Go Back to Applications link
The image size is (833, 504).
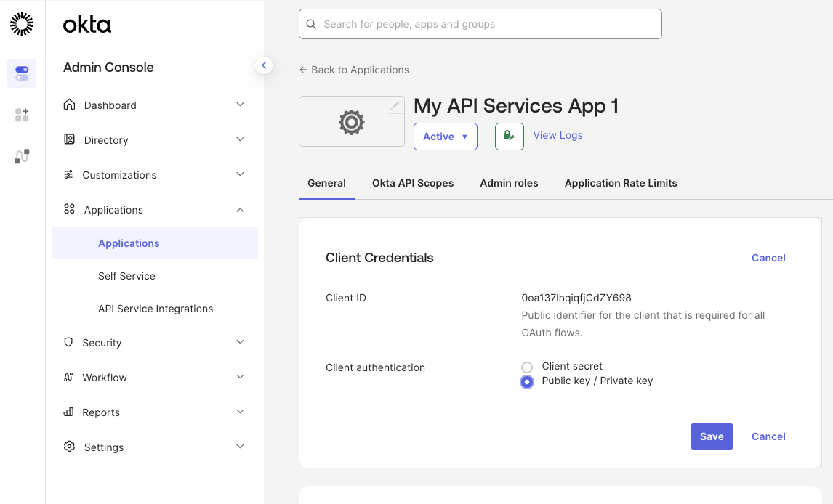tap(360, 70)
